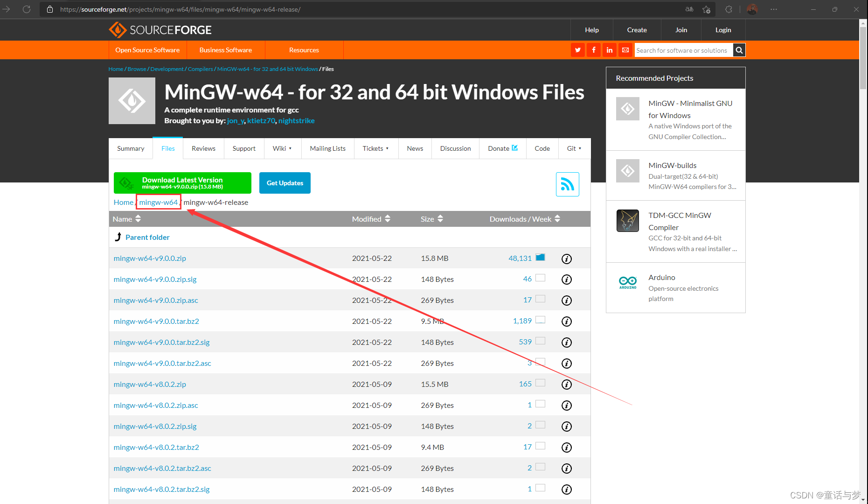Screen dimensions: 868x504
Task: Open the Facebook share icon
Action: click(x=594, y=50)
